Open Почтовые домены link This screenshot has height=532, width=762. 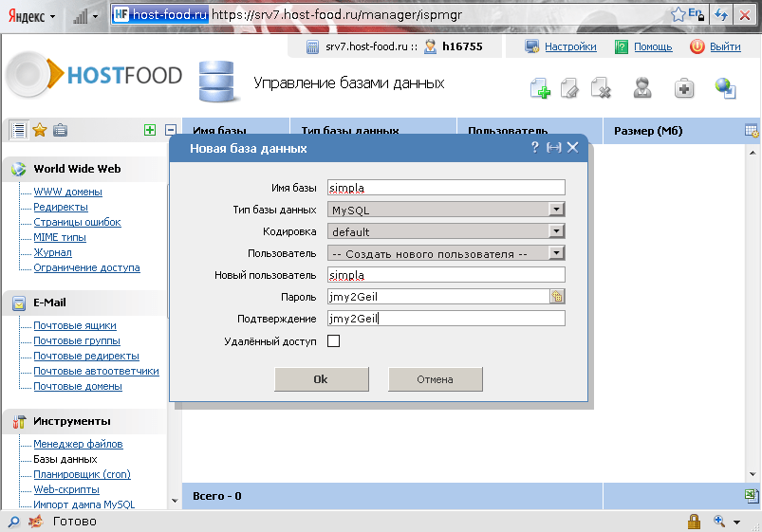(78, 386)
